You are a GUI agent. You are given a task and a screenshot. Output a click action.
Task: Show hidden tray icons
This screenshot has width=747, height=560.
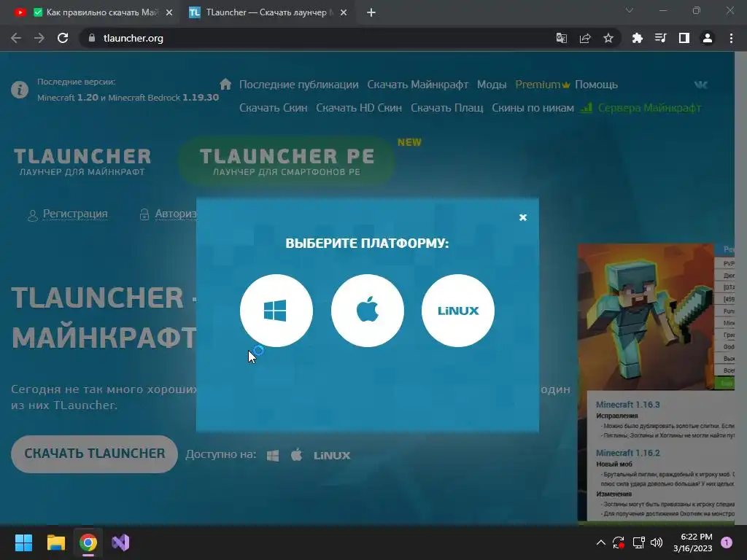point(601,542)
